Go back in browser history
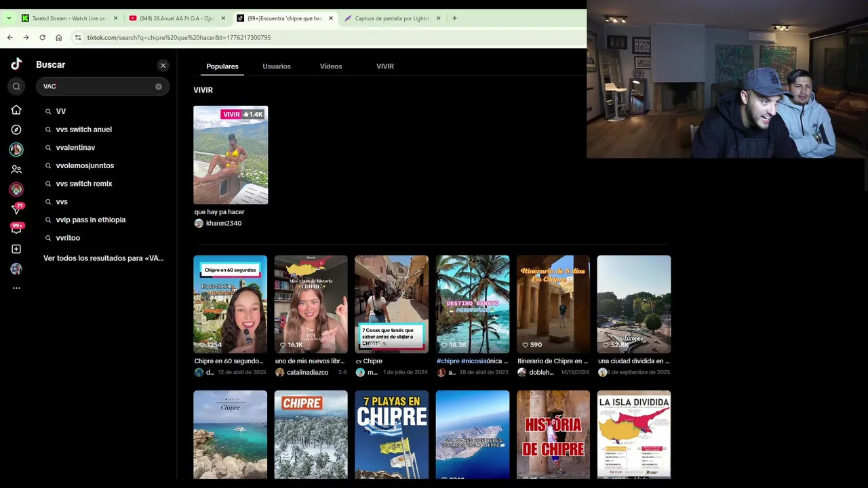 9,37
